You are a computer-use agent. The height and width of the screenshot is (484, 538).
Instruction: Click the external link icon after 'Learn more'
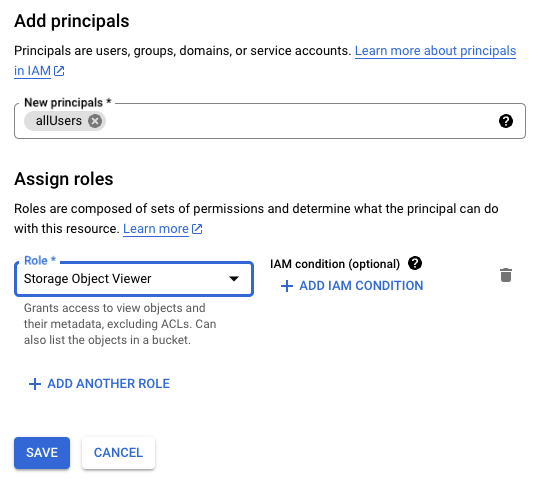tap(197, 229)
